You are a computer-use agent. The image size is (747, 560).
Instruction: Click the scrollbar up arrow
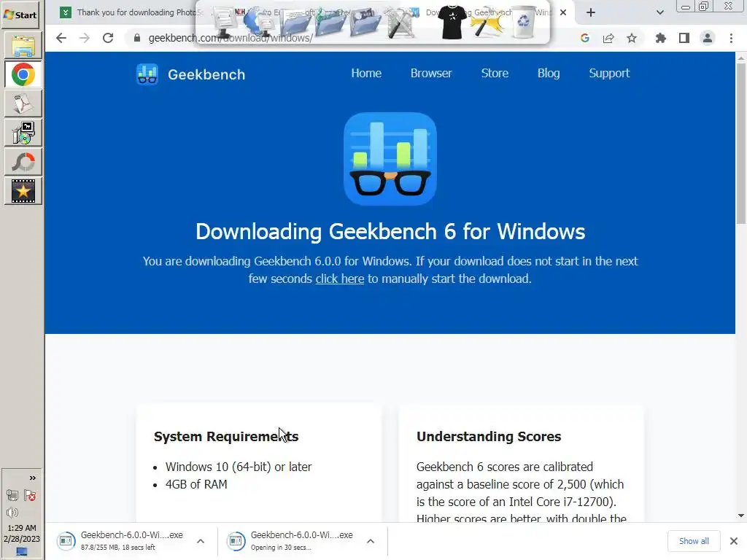(741, 58)
